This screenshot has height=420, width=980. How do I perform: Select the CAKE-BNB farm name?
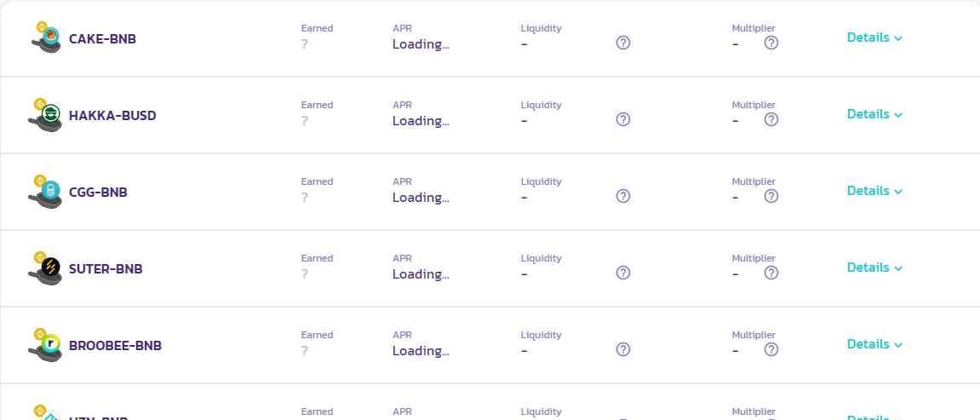click(x=102, y=39)
